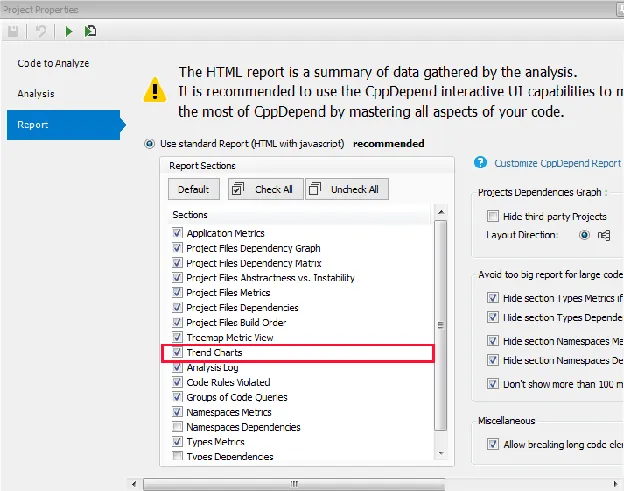
Task: Toggle Trend Charts checkbox
Action: click(x=177, y=353)
